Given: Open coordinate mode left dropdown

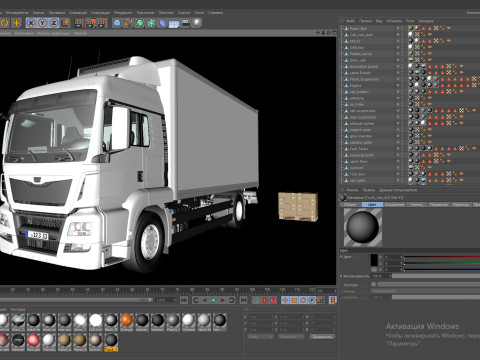Looking at the screenshot, I should [x=261, y=337].
